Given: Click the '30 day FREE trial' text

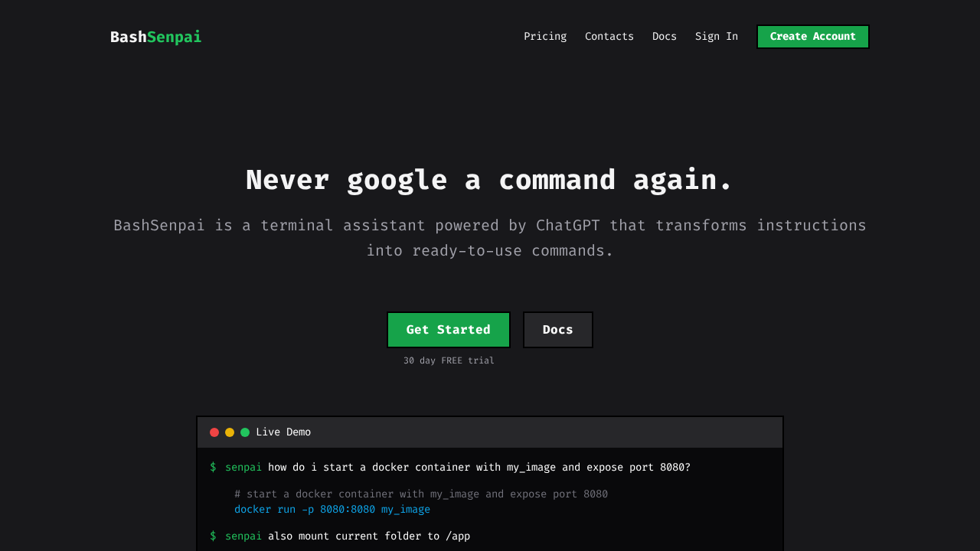Looking at the screenshot, I should click(449, 360).
